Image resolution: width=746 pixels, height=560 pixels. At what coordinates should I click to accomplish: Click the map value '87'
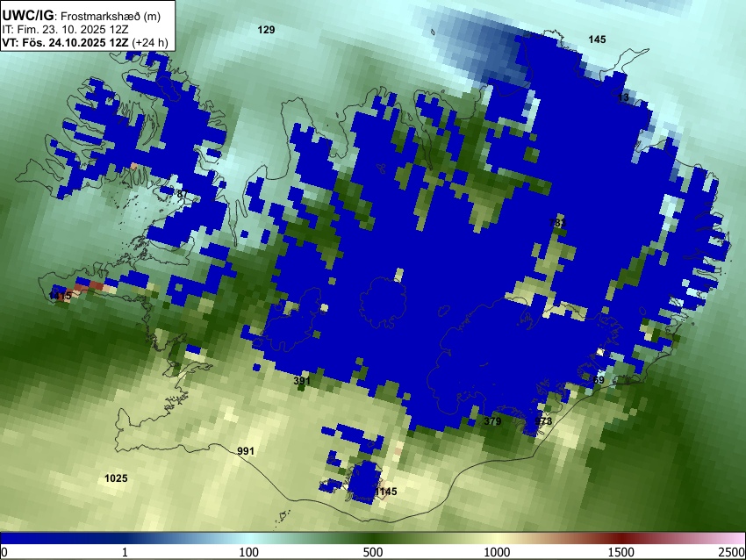[x=183, y=194]
